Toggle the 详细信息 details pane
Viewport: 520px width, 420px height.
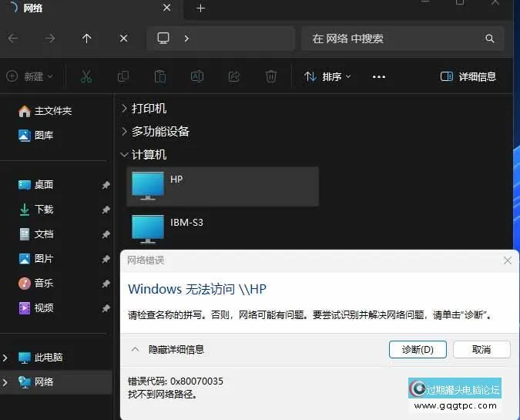(x=468, y=76)
